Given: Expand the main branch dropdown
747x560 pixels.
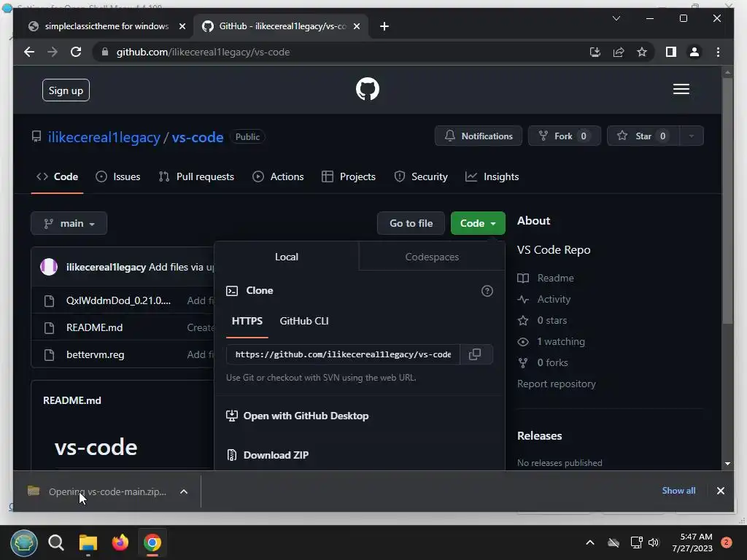Looking at the screenshot, I should 69,223.
